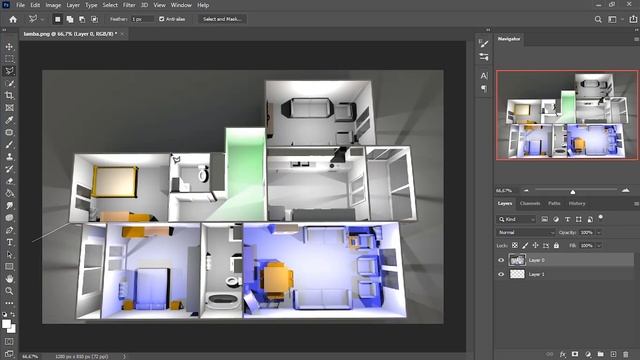The width and height of the screenshot is (640, 360).
Task: Select the Hand tool
Action: [9, 279]
